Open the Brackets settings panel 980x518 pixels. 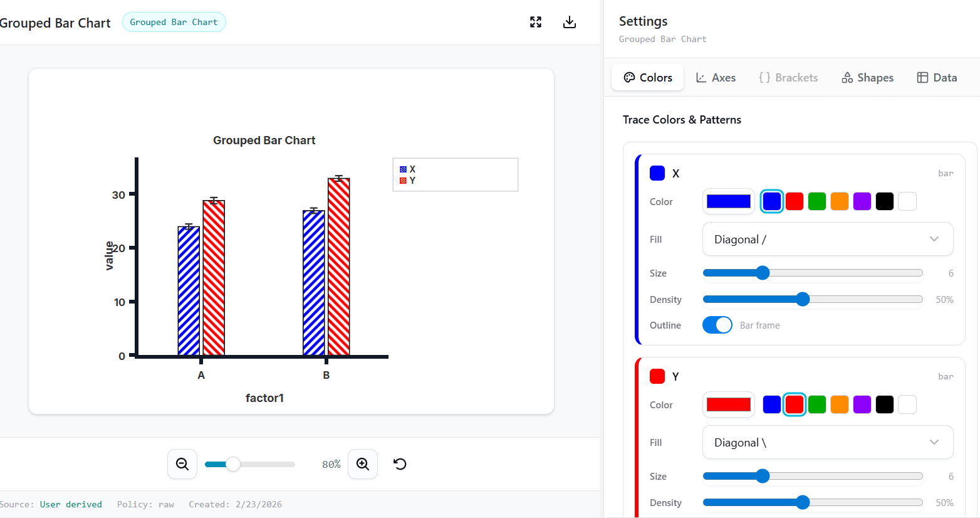[788, 77]
